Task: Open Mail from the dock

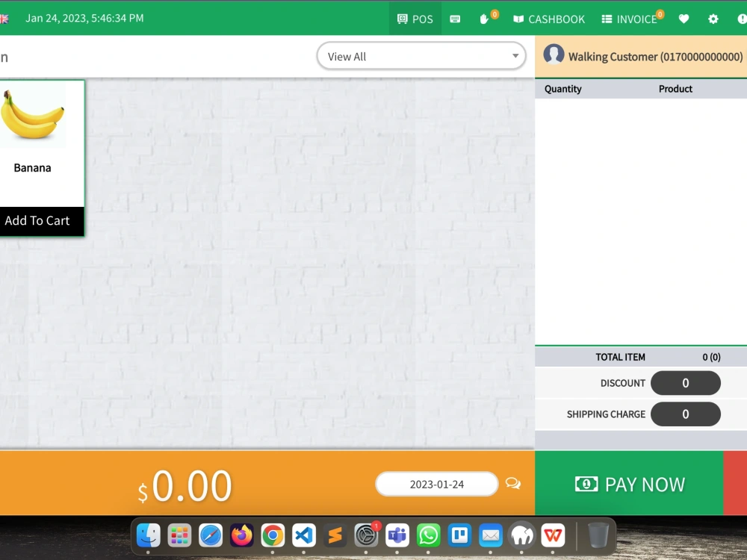Action: (x=491, y=535)
